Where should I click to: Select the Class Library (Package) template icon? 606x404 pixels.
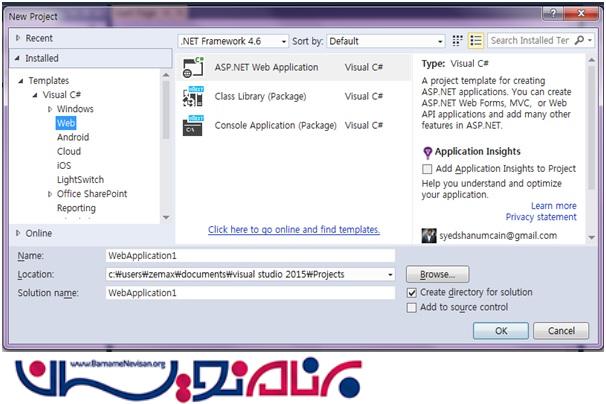pyautogui.click(x=193, y=96)
